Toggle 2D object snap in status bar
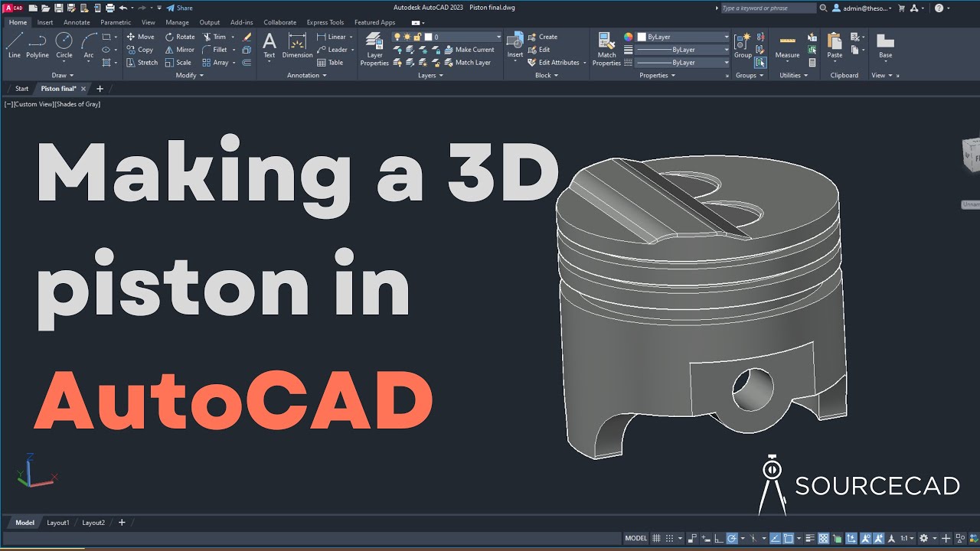 [788, 539]
